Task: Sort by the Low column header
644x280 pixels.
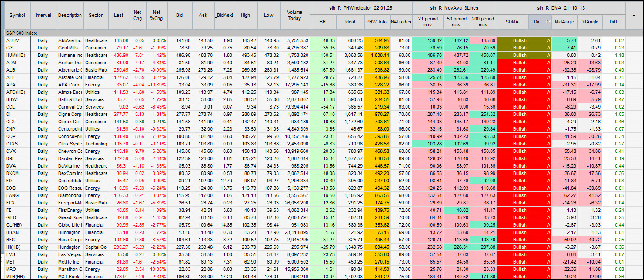Action: (268, 15)
